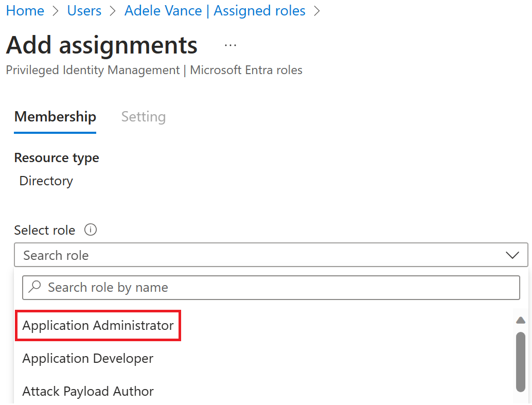532x405 pixels.
Task: Pick Attack Payload Author role
Action: click(87, 391)
